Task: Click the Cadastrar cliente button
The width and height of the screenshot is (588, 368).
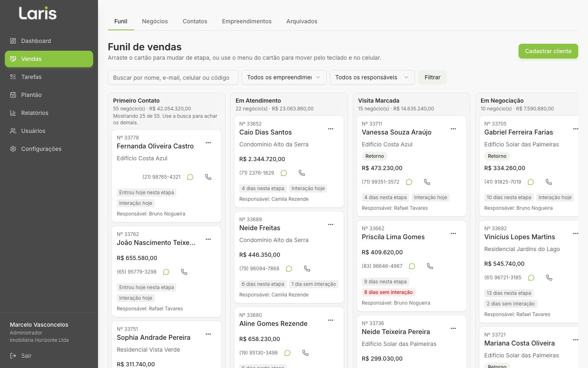Action: coord(548,51)
